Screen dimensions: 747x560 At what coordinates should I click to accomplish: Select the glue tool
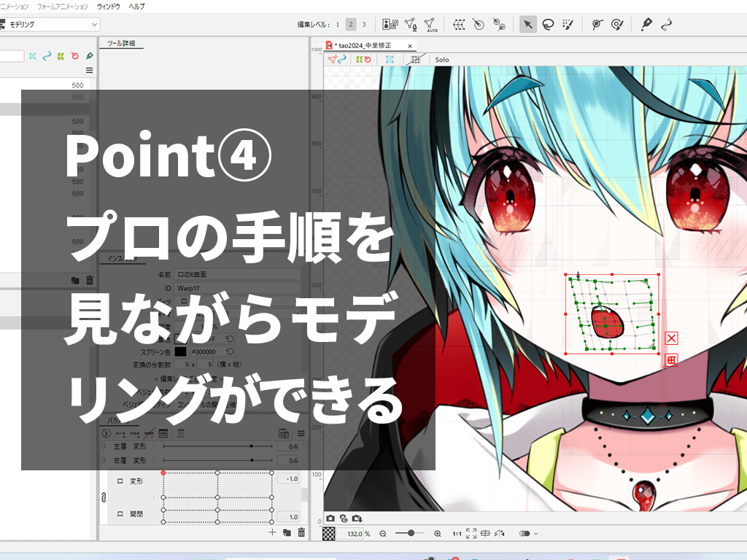pos(597,24)
